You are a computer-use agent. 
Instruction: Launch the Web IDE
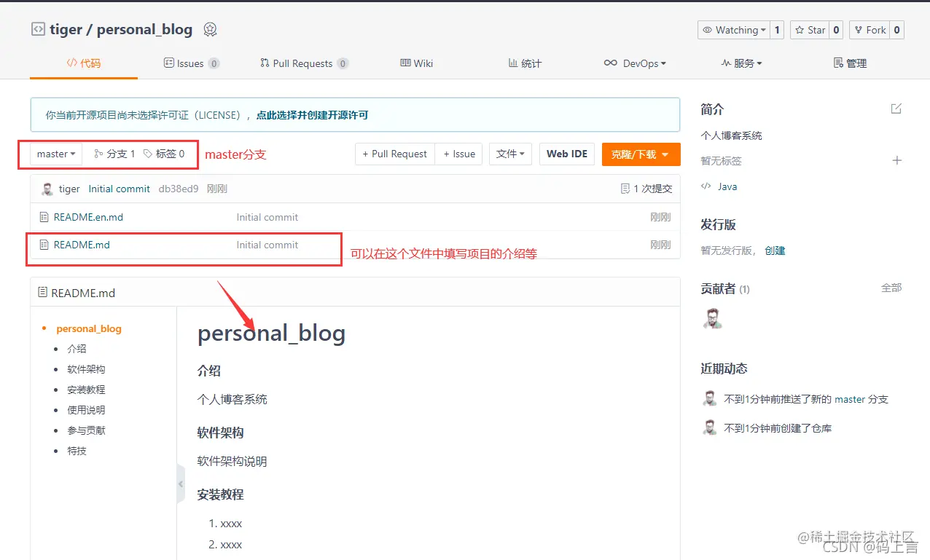click(567, 154)
